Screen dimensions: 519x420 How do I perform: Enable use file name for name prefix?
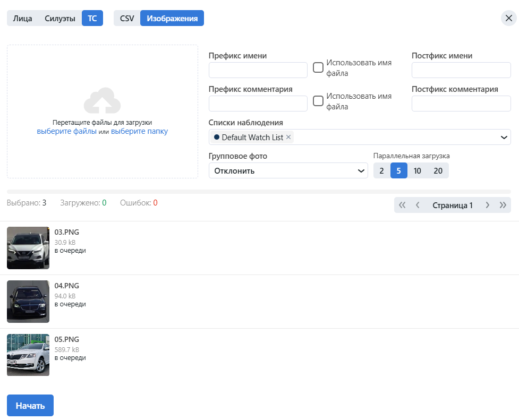[x=318, y=67]
